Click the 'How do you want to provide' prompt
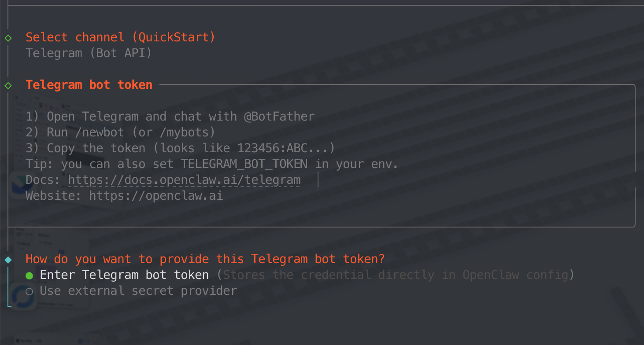Screen dimensions: 644x345 205,259
